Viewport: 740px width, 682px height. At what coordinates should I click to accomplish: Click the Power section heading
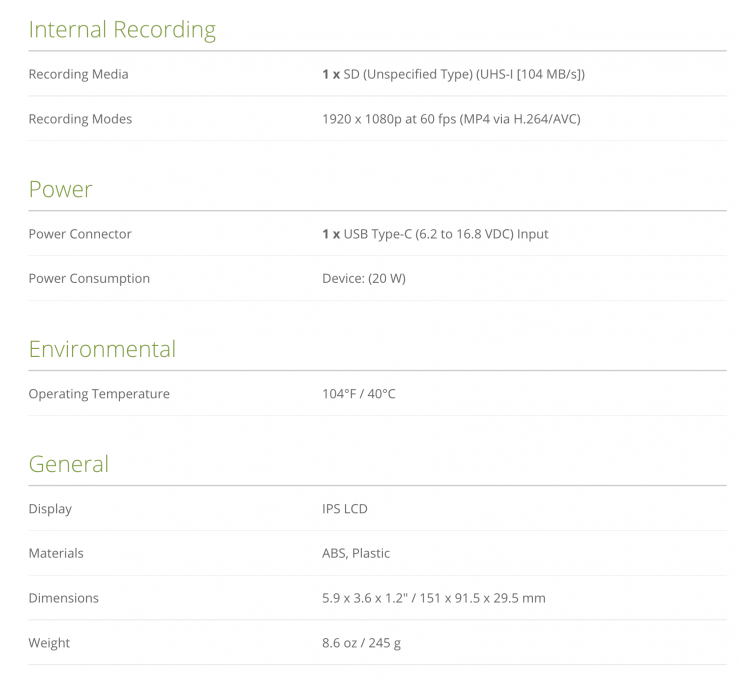[x=60, y=190]
